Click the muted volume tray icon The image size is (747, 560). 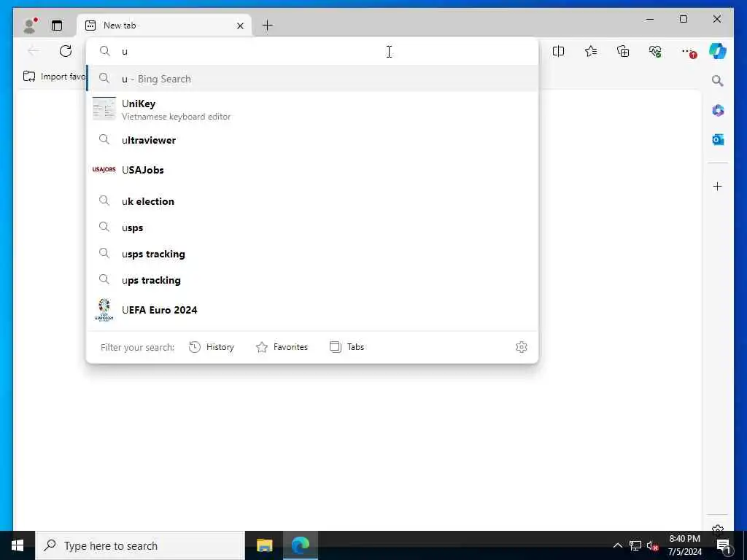(x=651, y=545)
